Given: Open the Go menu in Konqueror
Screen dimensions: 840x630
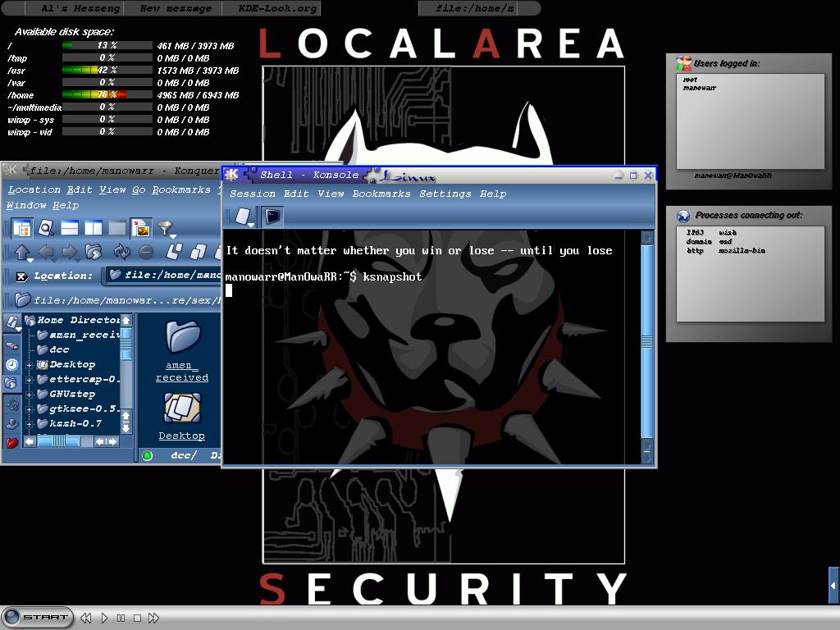Looking at the screenshot, I should (139, 189).
